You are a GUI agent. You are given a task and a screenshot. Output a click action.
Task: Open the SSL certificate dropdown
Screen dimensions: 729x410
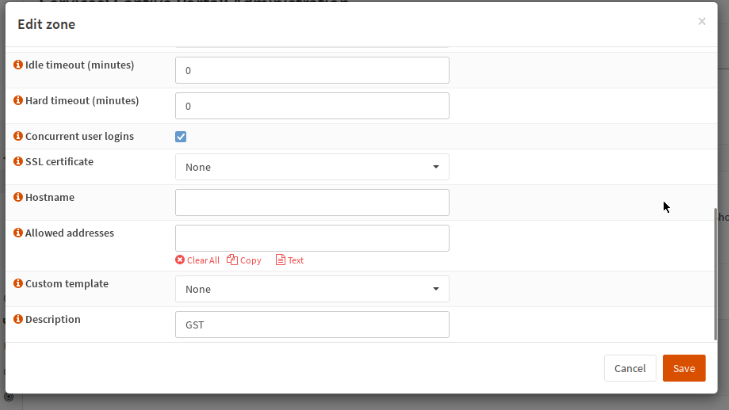(312, 167)
